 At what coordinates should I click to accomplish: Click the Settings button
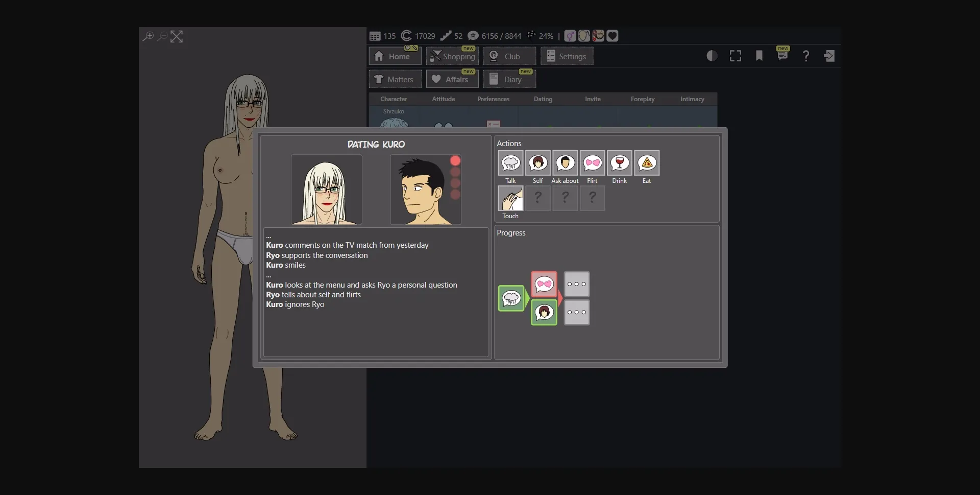pyautogui.click(x=567, y=56)
